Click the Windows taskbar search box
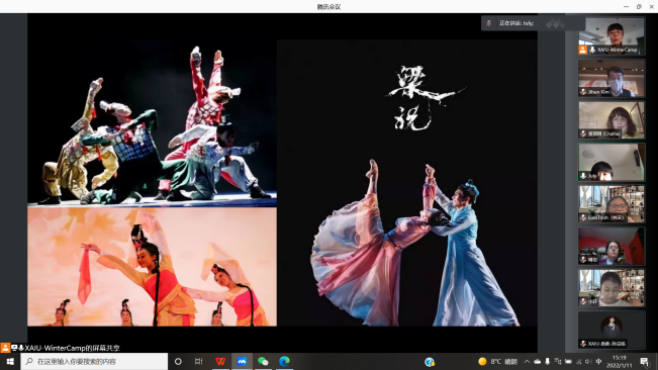The image size is (658, 370). pos(94,361)
